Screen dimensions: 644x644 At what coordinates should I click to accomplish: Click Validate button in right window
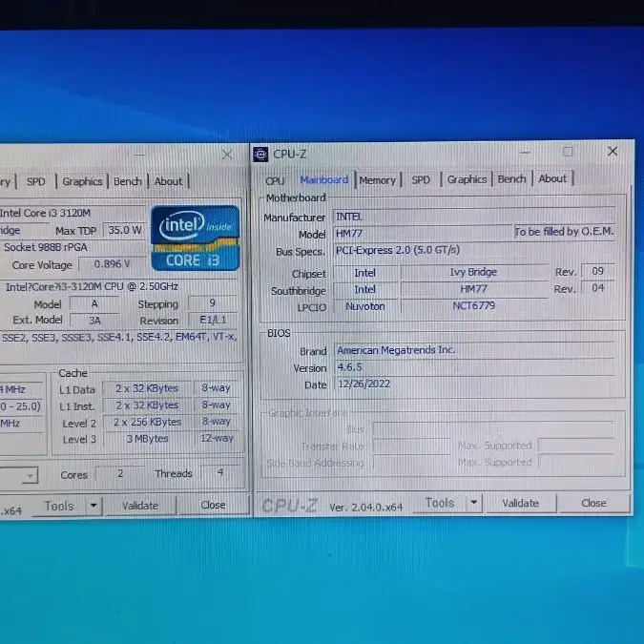(520, 503)
